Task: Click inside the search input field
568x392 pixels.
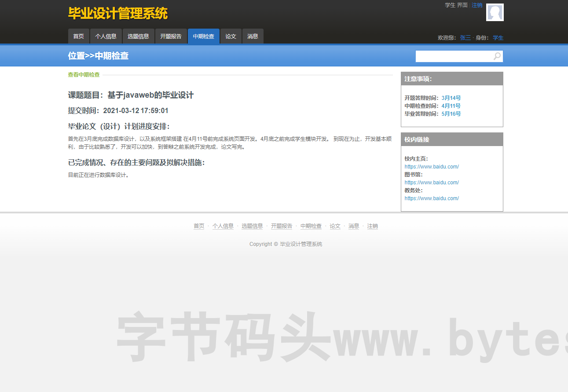Action: (x=454, y=56)
